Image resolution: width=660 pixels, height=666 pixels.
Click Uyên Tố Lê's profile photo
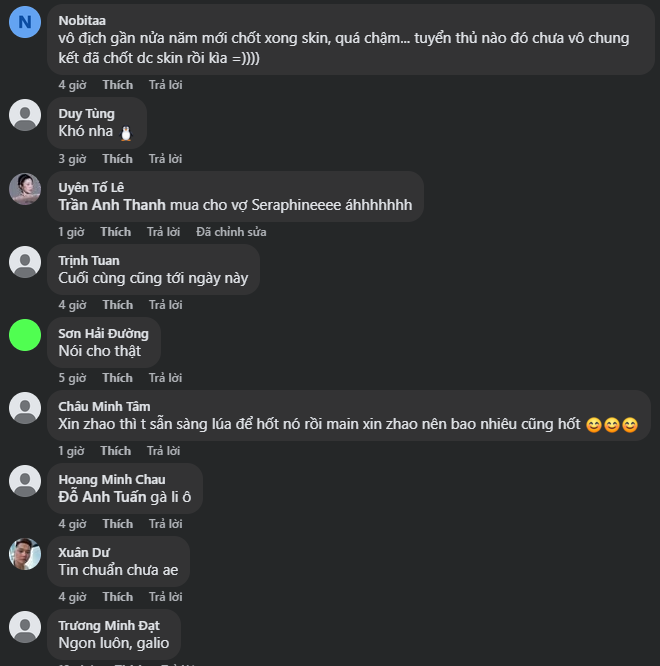(25, 188)
